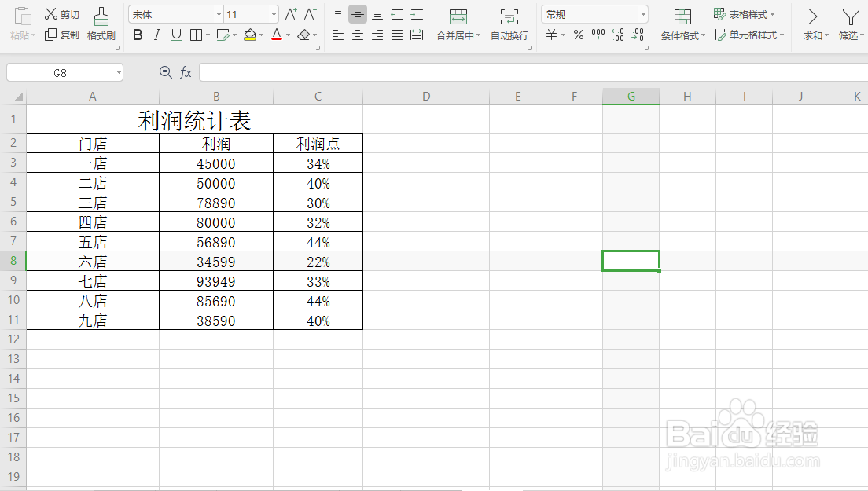This screenshot has height=491, width=868.
Task: Apply the percent % style
Action: tap(579, 35)
